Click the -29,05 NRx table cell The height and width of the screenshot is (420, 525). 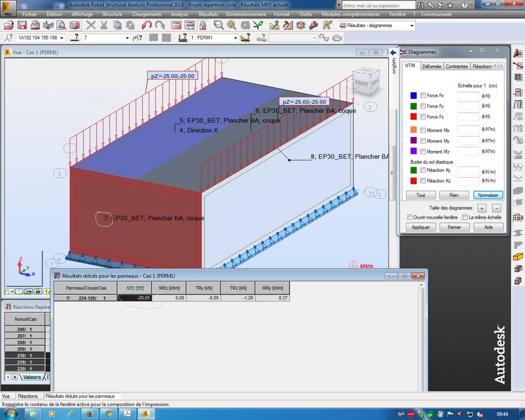135,297
